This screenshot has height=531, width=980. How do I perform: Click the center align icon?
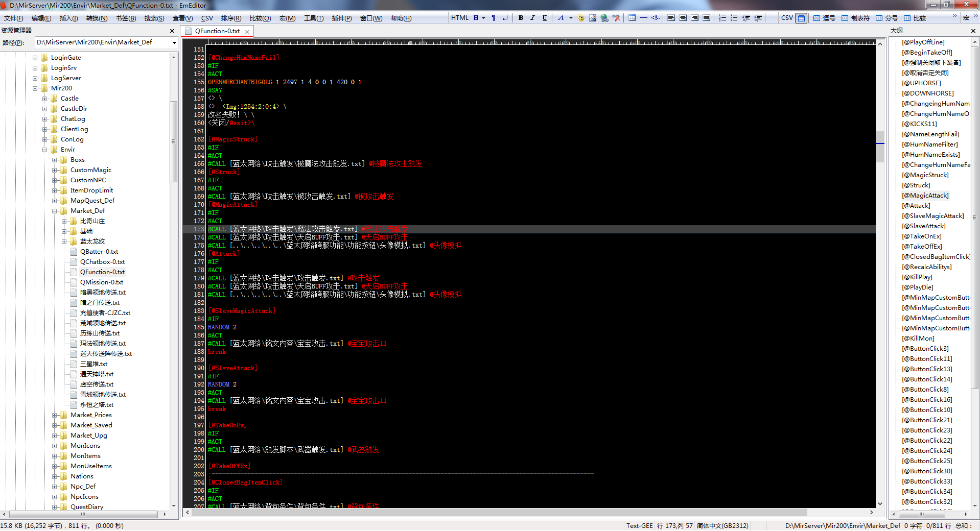pos(683,18)
